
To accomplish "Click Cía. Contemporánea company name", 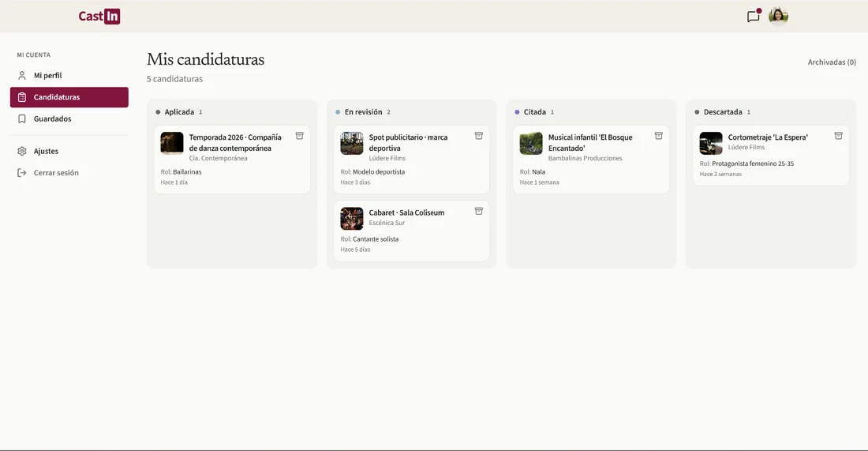I will (x=218, y=159).
